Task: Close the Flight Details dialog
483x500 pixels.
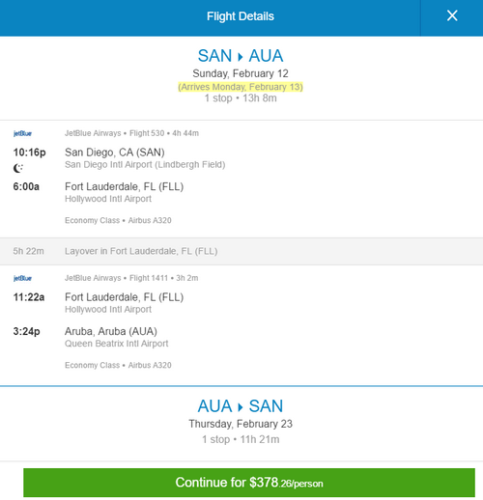Action: click(x=452, y=16)
